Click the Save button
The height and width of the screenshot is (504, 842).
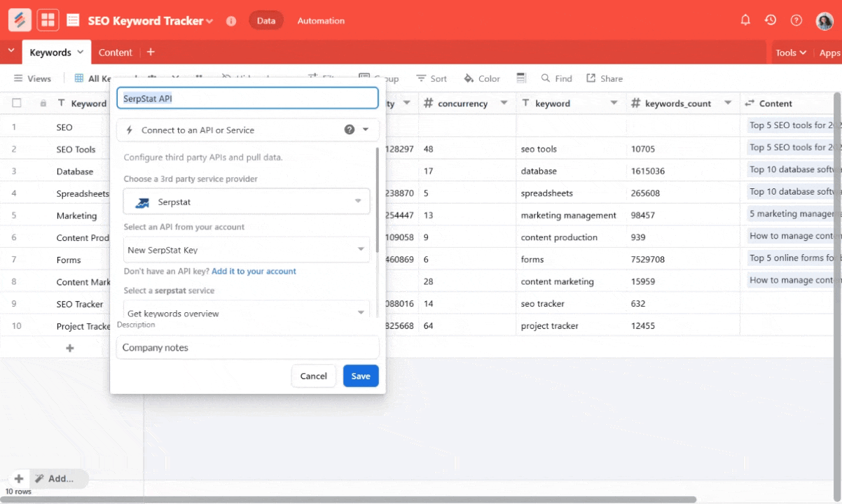pos(361,376)
